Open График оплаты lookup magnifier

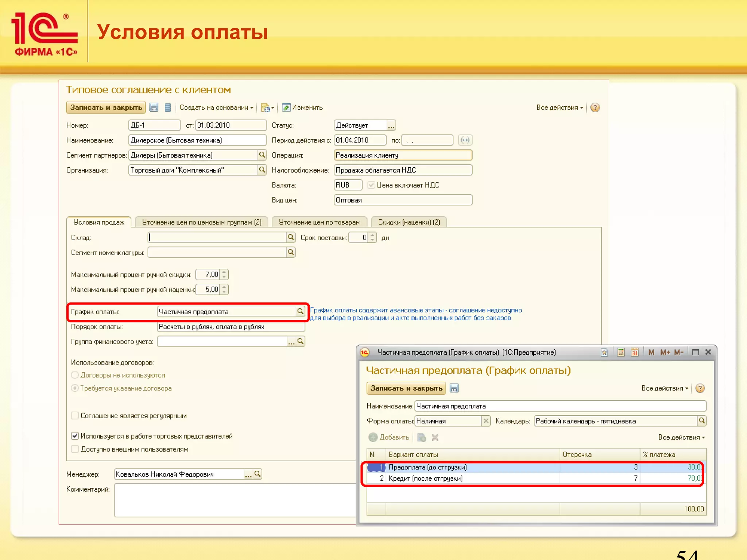click(x=300, y=311)
